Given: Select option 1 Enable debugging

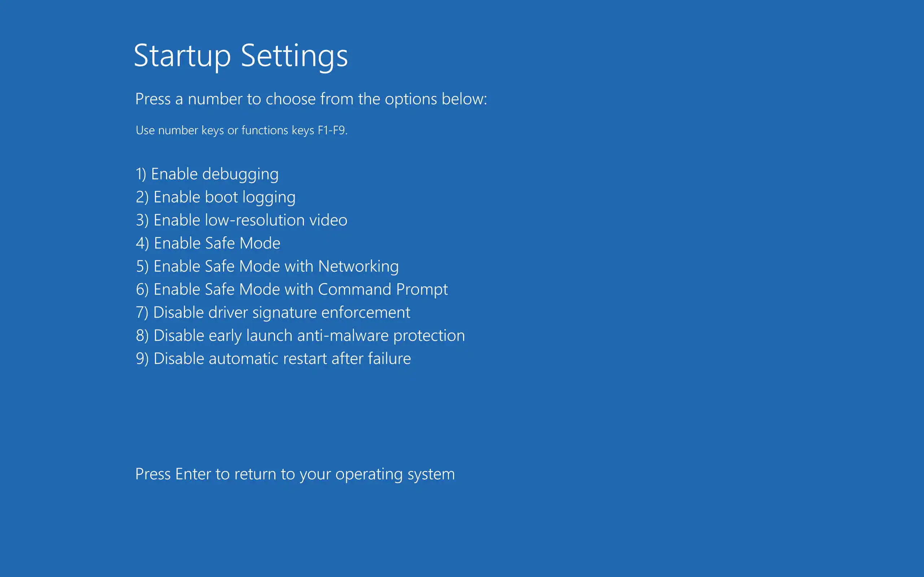Looking at the screenshot, I should 207,174.
